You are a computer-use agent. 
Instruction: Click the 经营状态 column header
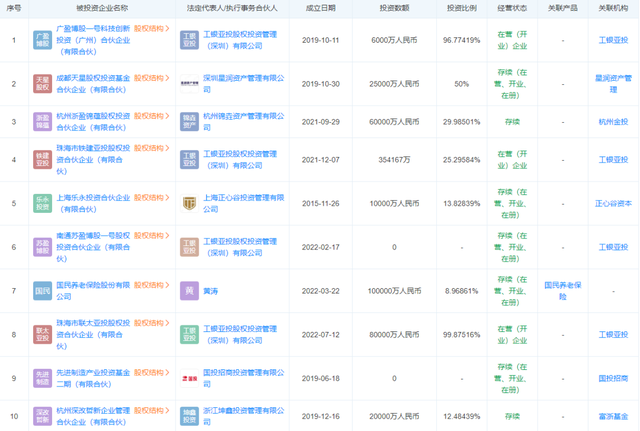(x=512, y=8)
